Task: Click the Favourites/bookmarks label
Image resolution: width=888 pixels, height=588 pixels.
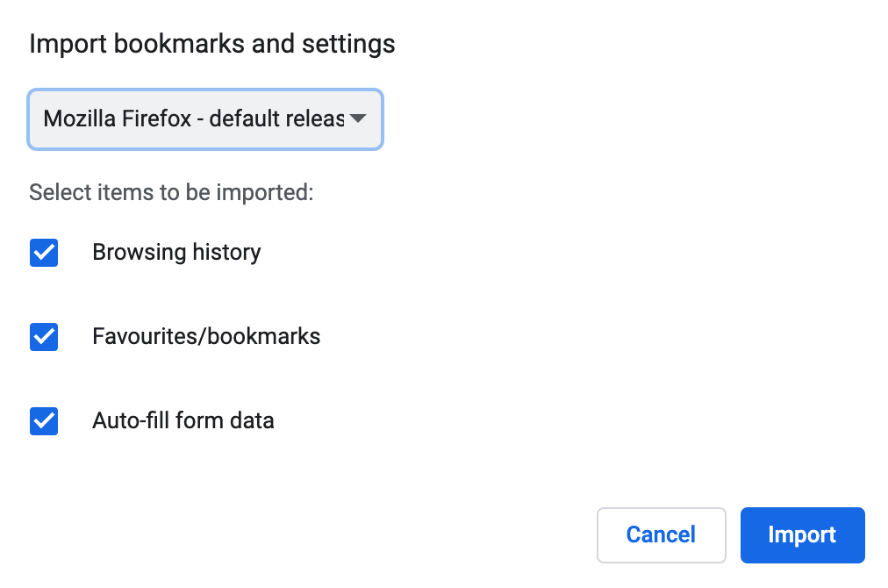Action: point(206,336)
